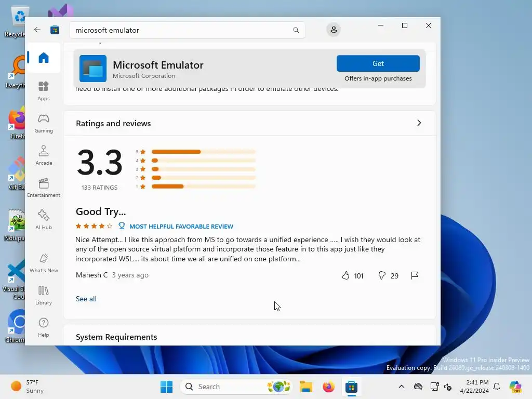Mark review helpful with thumbs up
The width and height of the screenshot is (532, 399).
click(x=345, y=275)
